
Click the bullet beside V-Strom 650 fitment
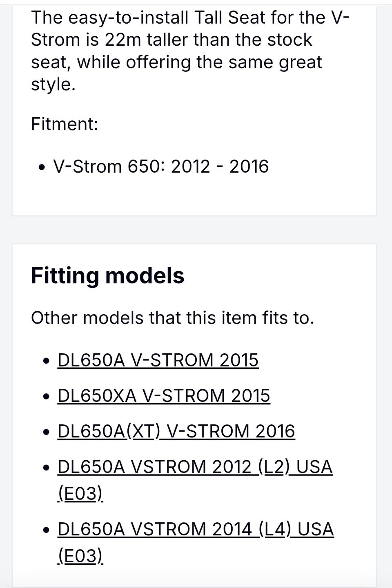[x=42, y=167]
